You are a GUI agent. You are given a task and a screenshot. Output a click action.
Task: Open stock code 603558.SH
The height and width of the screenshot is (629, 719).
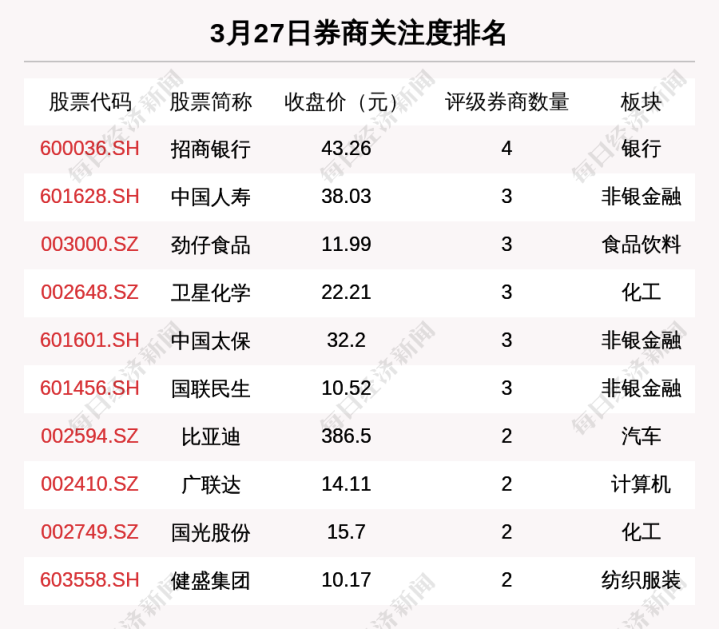point(90,580)
